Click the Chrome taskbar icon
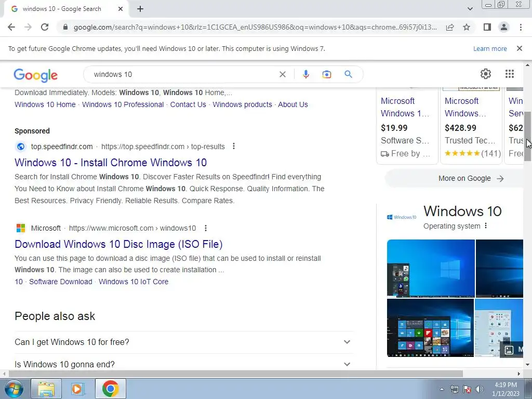The height and width of the screenshot is (399, 532). tap(110, 389)
